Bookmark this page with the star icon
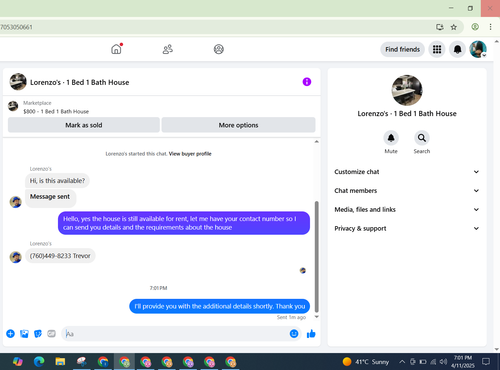This screenshot has height=370, width=500. (454, 27)
